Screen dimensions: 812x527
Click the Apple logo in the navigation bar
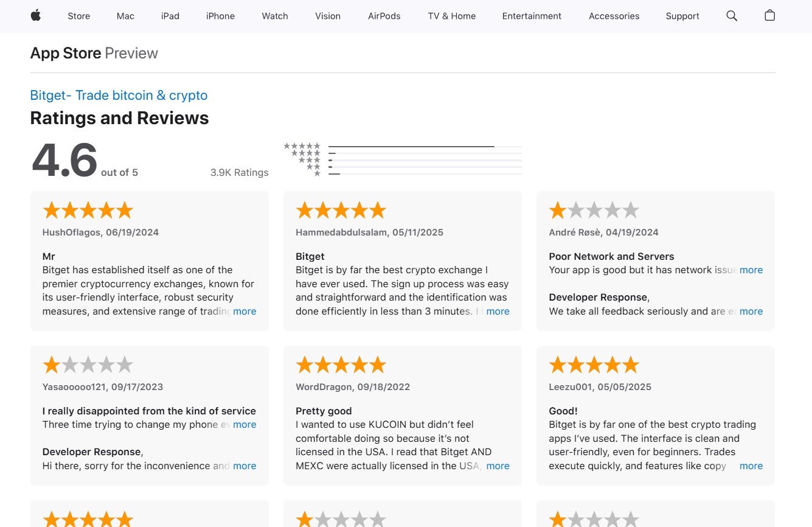tap(35, 16)
